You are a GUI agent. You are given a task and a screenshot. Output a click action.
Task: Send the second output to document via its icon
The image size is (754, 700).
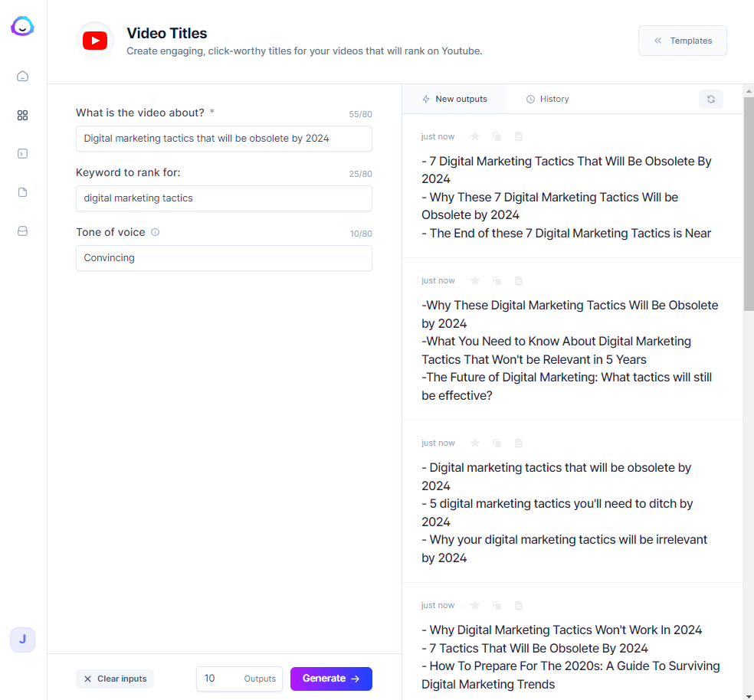coord(519,280)
